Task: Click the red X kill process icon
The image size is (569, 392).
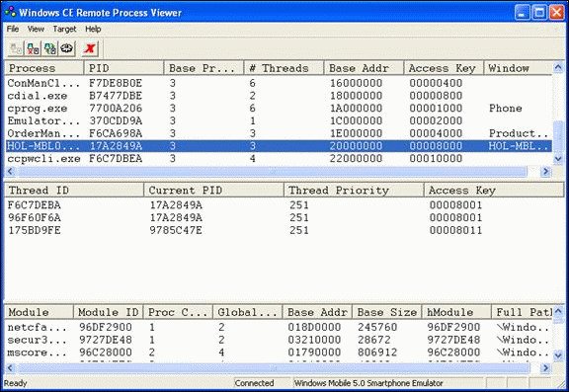Action: [89, 48]
